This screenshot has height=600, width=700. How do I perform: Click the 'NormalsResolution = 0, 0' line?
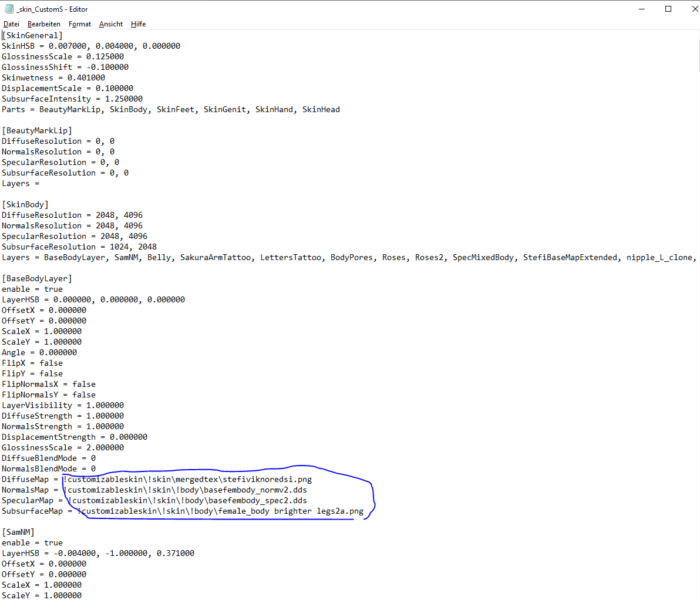(58, 152)
